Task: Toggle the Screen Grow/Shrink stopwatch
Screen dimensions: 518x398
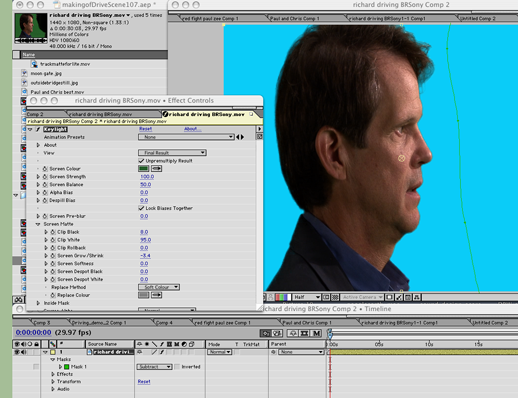Action: pos(53,256)
